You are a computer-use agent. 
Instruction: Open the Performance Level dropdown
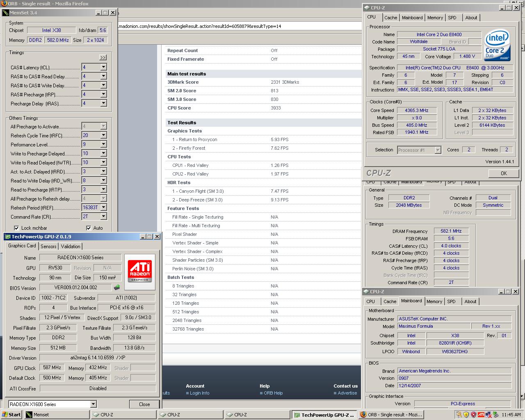(x=103, y=144)
